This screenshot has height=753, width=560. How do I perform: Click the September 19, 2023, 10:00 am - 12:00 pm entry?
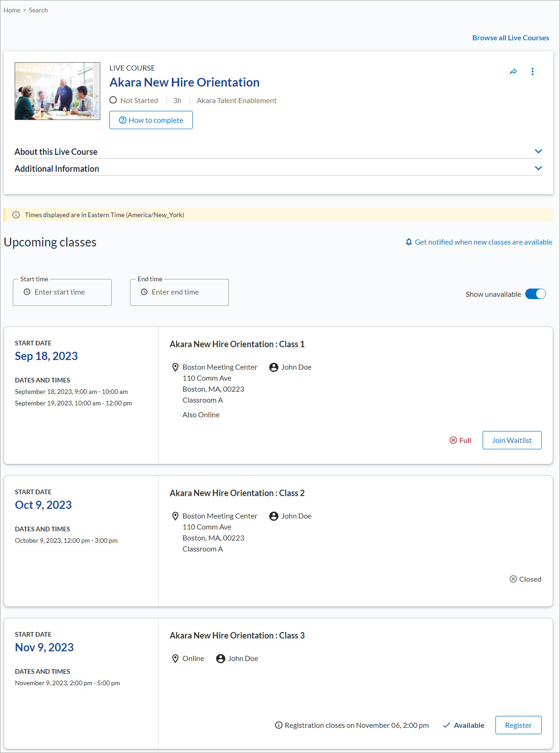[x=73, y=403]
